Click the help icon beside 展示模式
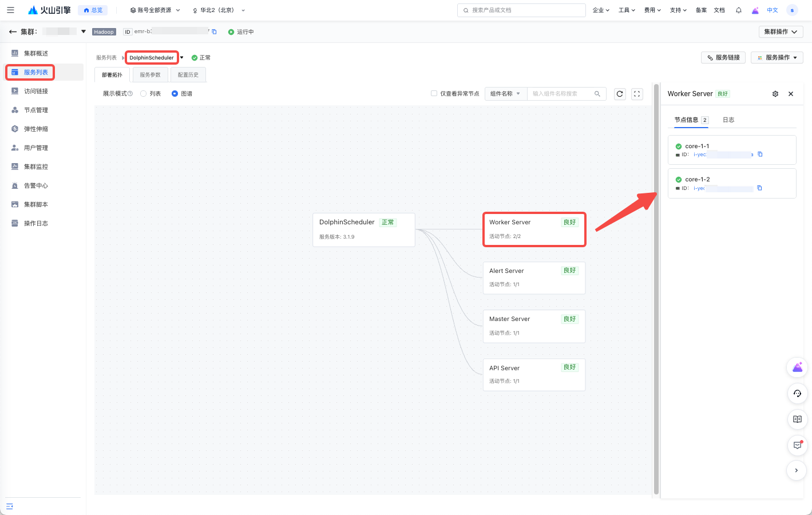812x515 pixels. click(x=130, y=94)
